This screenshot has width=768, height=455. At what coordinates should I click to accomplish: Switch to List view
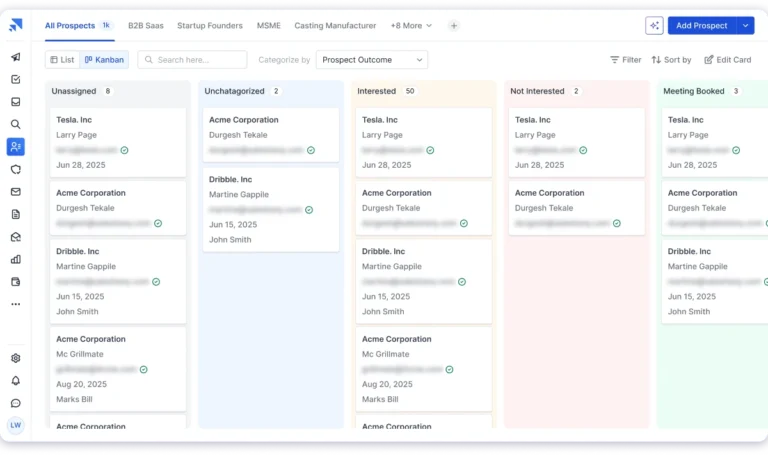tap(62, 60)
